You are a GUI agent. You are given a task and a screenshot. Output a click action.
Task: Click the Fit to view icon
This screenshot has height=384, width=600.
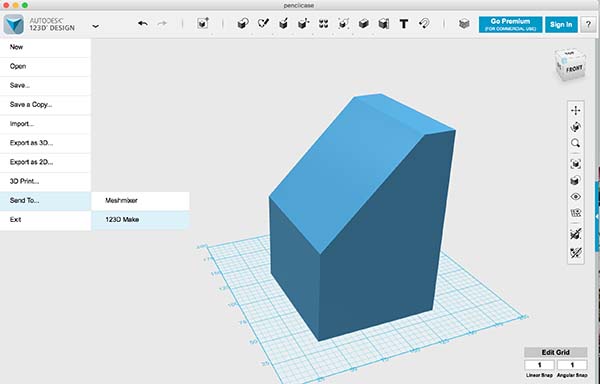click(x=576, y=164)
